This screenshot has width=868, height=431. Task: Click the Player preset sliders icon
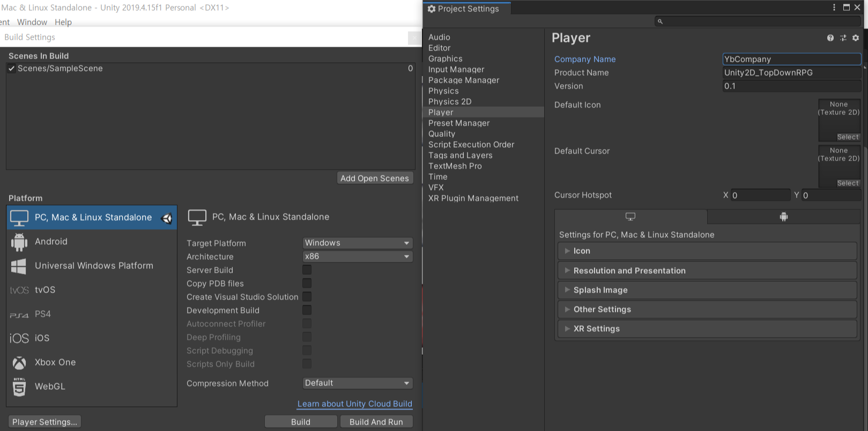coord(843,38)
